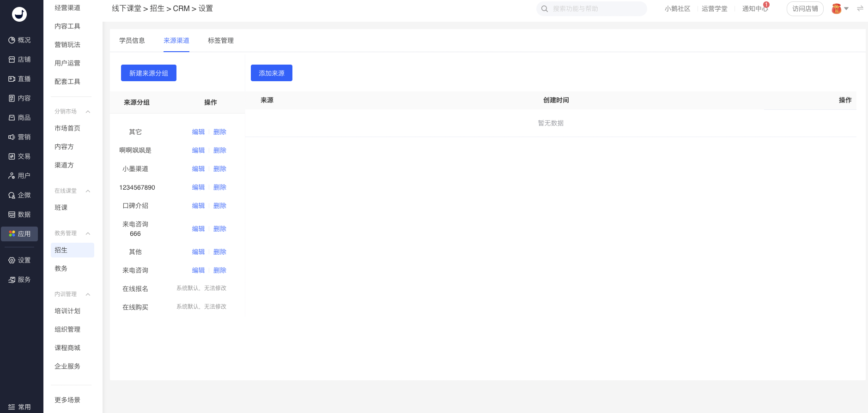Collapse the 分销市场 section
868x413 pixels.
(x=88, y=112)
